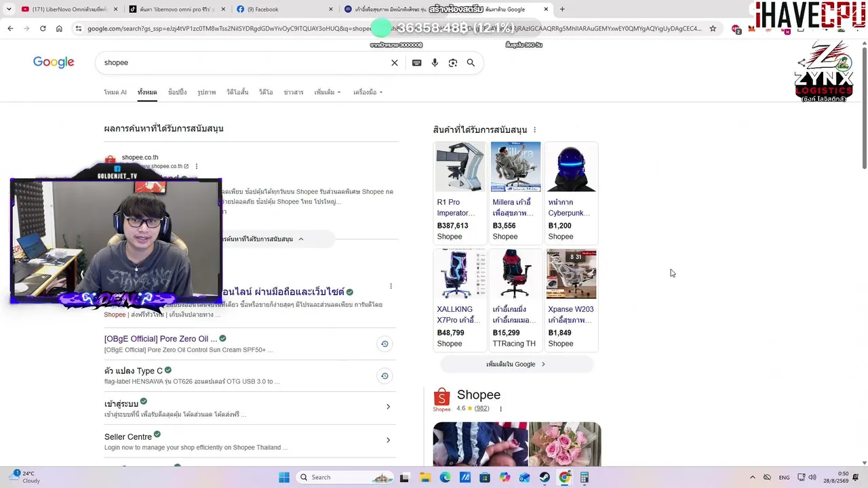Image resolution: width=868 pixels, height=488 pixels.
Task: Switch to the วิดีโอสั้น short videos tab
Action: tap(237, 92)
